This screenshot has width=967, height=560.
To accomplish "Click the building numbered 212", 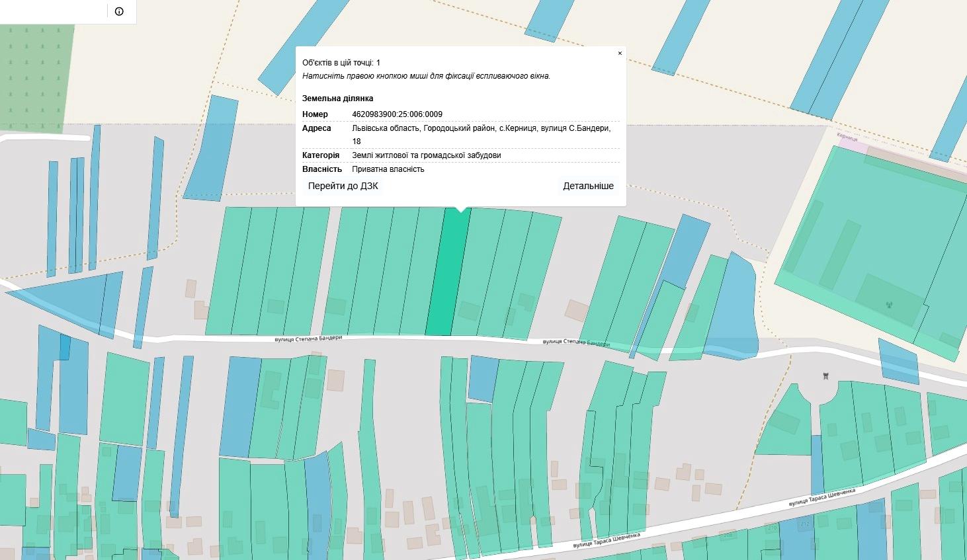I will 804,524.
